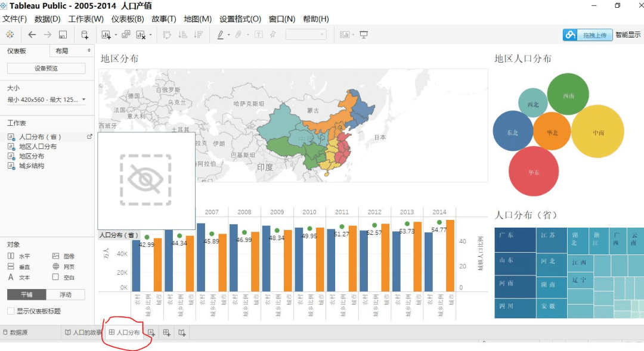Add the 垂直 vertical layout object
The image size is (644, 351).
18,266
